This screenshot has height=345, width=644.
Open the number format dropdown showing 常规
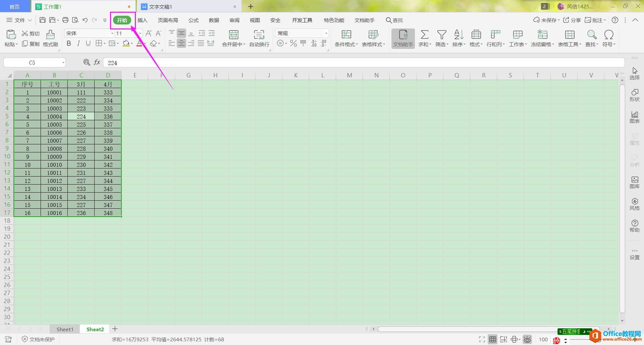pyautogui.click(x=326, y=33)
